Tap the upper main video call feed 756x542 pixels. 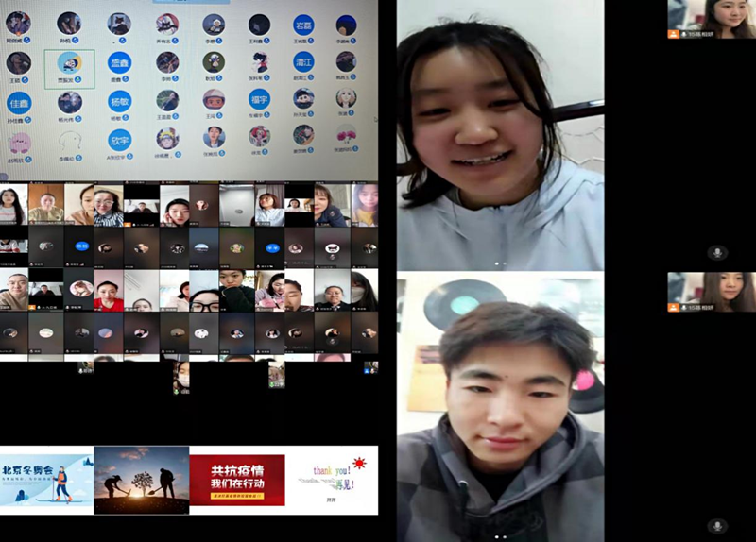[500, 136]
